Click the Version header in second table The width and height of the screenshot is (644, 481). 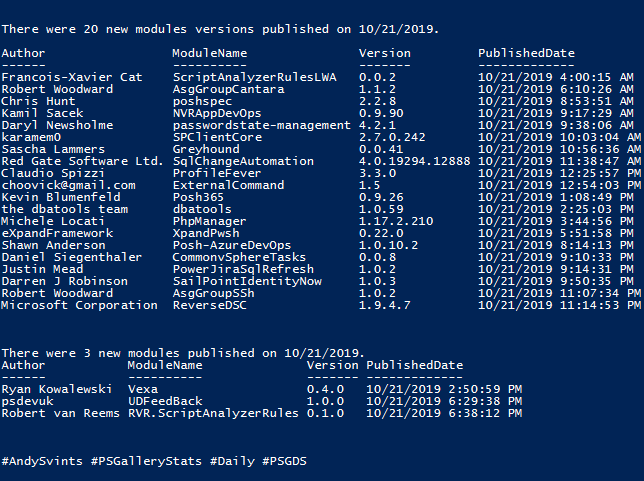333,365
